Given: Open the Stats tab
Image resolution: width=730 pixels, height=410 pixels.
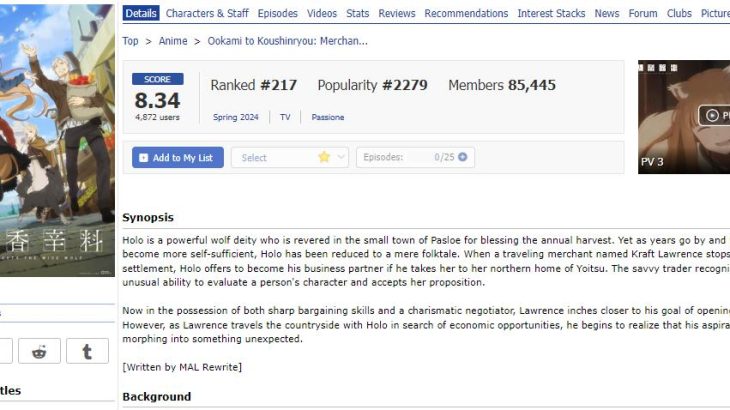Looking at the screenshot, I should (x=358, y=14).
